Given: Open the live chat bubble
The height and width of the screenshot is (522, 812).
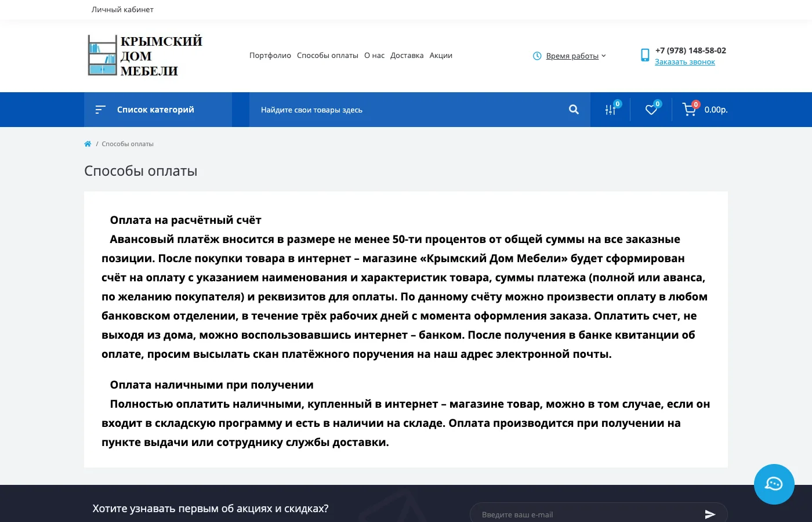Looking at the screenshot, I should [x=774, y=484].
